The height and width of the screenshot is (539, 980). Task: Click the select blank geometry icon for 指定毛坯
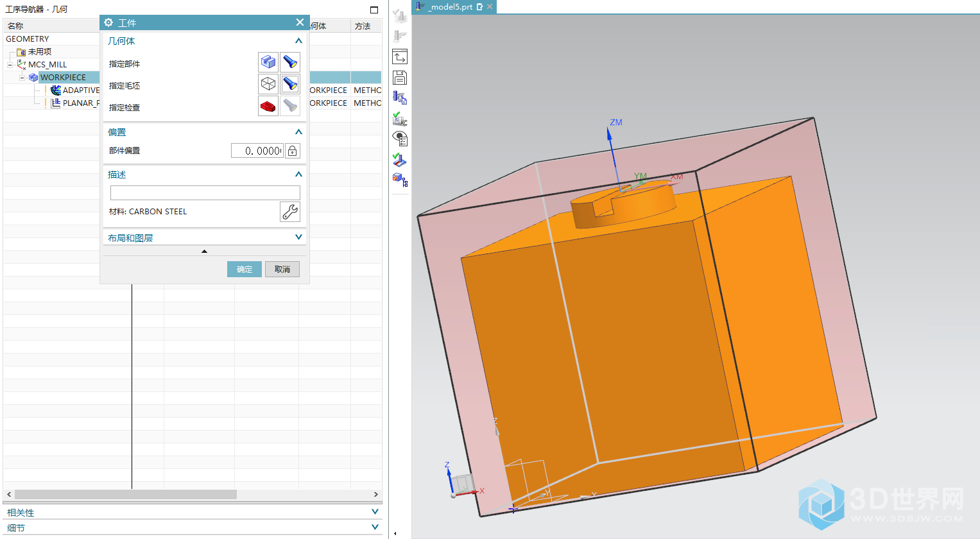(268, 84)
